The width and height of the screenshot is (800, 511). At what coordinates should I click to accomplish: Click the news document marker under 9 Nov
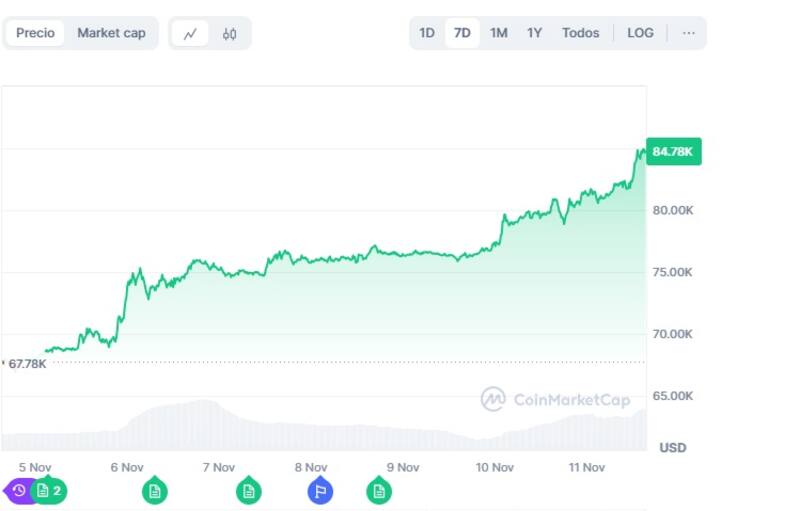coord(378,490)
